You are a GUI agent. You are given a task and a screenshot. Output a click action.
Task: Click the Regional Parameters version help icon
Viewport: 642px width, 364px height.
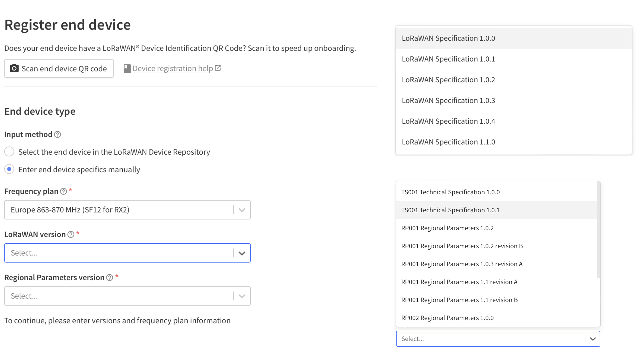(109, 278)
